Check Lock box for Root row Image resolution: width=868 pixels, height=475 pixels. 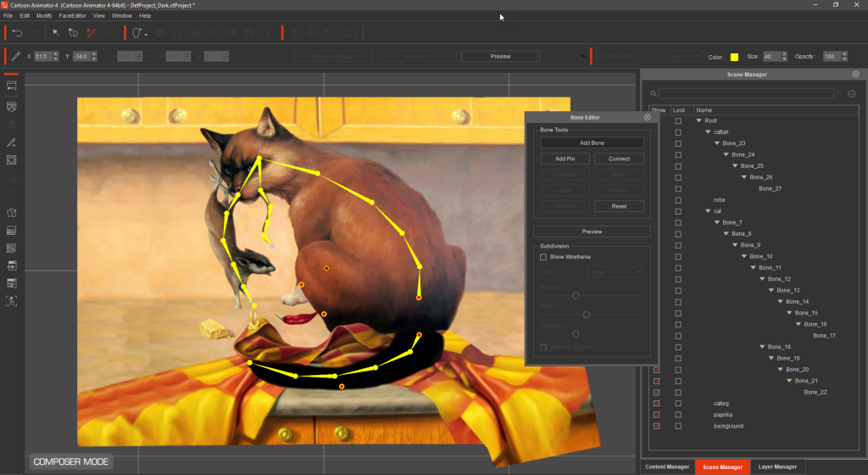(678, 120)
